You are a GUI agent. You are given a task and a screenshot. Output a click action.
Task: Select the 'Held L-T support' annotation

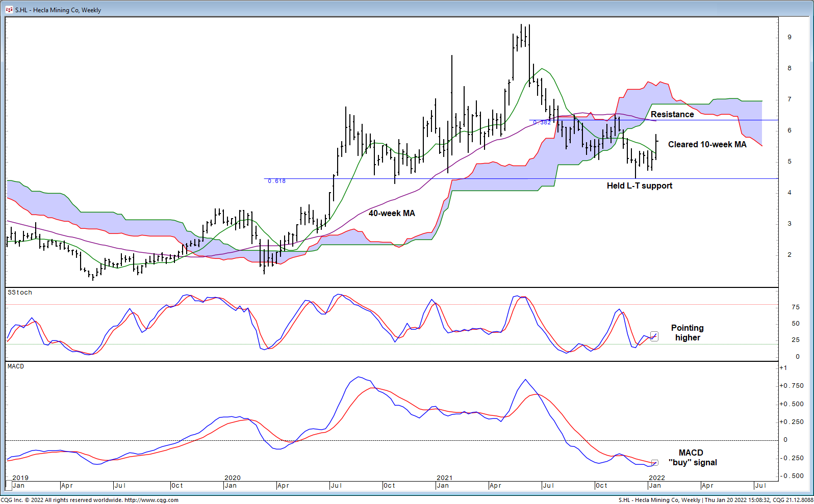click(x=640, y=186)
